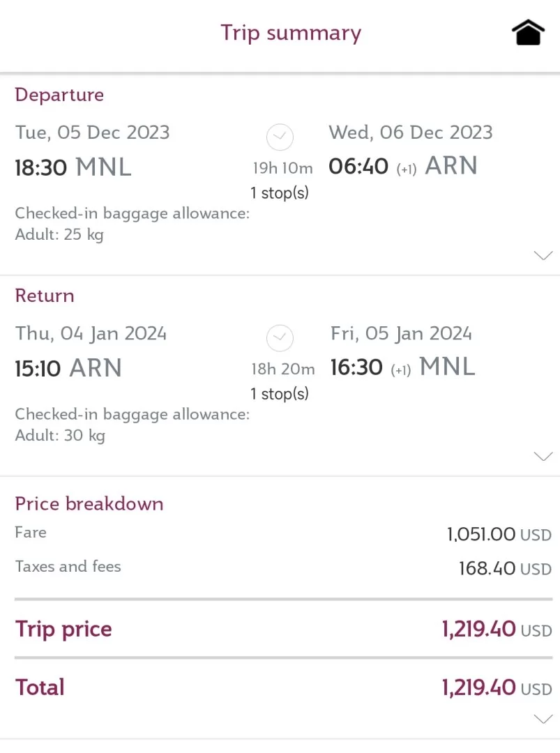Click the Price breakdown heading
560x753 pixels.
[x=89, y=503]
